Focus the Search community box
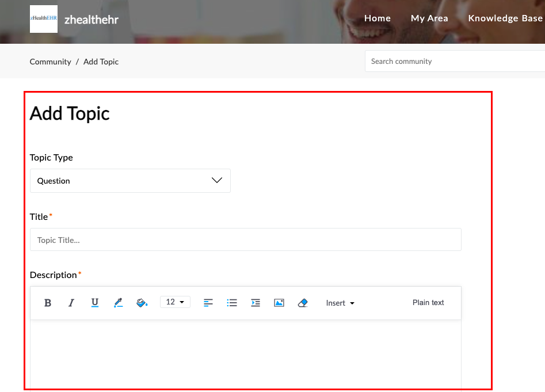The image size is (545, 392). click(455, 61)
